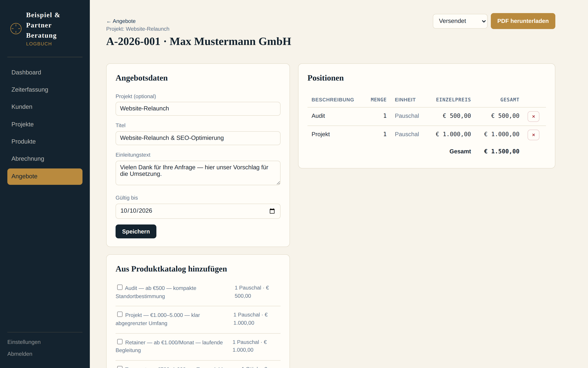
Task: Open Einstellungen link
Action: [24, 342]
